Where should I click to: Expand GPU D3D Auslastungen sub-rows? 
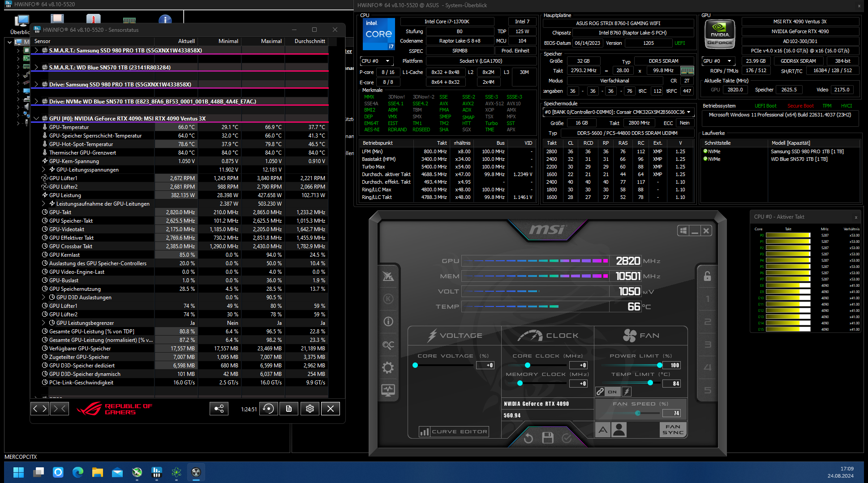pos(44,298)
